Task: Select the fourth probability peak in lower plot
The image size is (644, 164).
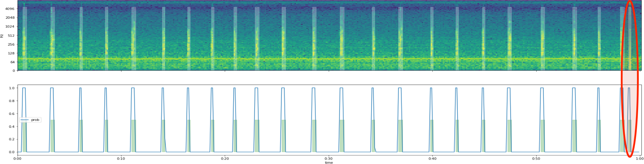Action: click(x=106, y=88)
